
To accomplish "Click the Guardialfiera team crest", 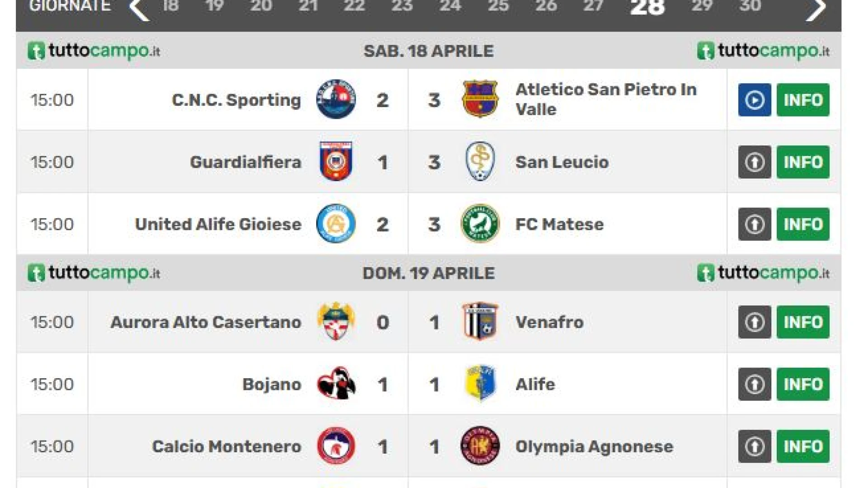I will pyautogui.click(x=335, y=161).
